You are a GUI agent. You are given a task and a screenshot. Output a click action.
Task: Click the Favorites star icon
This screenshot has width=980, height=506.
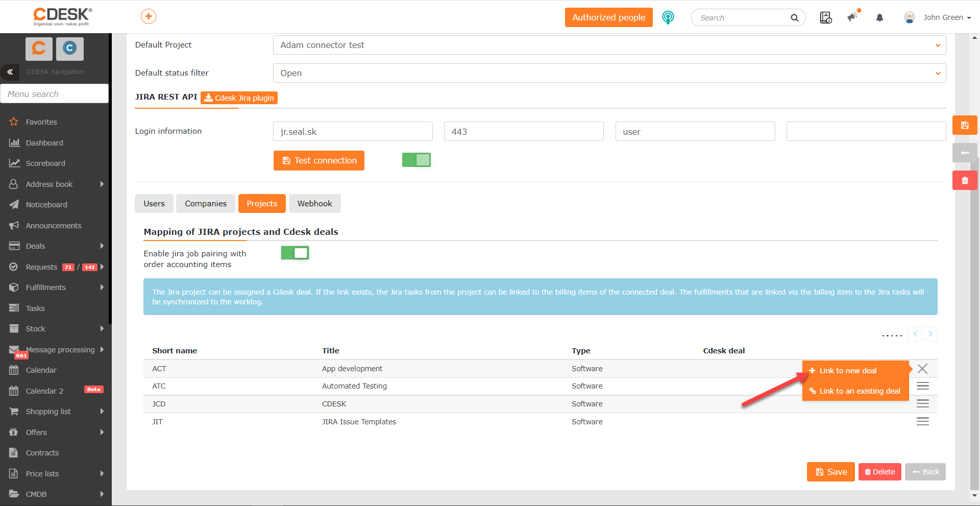(x=14, y=122)
